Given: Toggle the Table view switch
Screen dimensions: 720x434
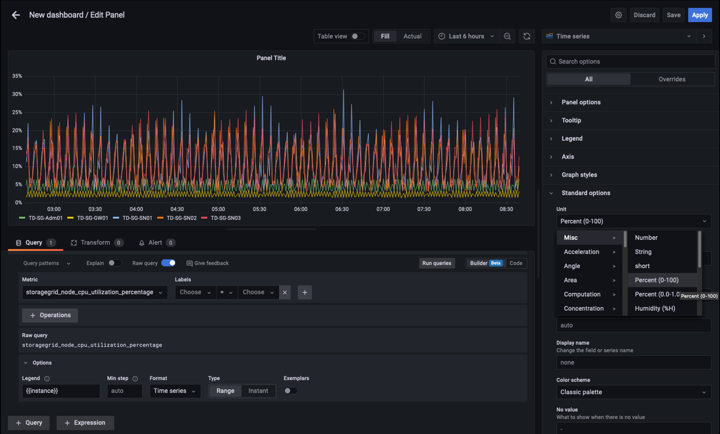Looking at the screenshot, I should pyautogui.click(x=356, y=36).
